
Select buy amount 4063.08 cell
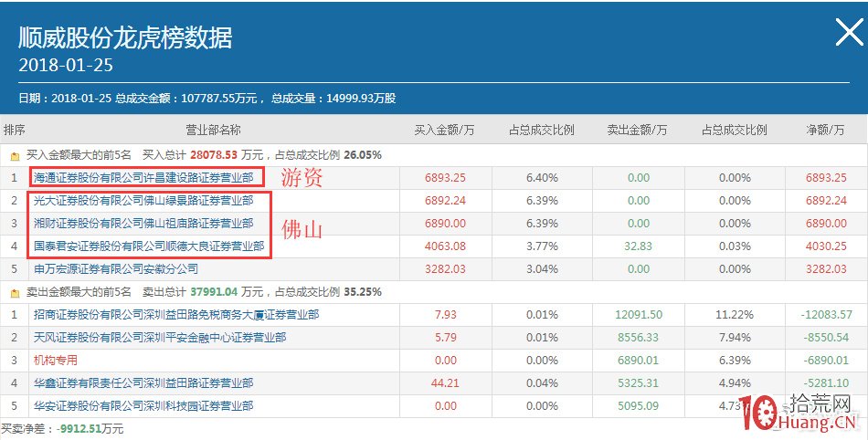pos(446,246)
